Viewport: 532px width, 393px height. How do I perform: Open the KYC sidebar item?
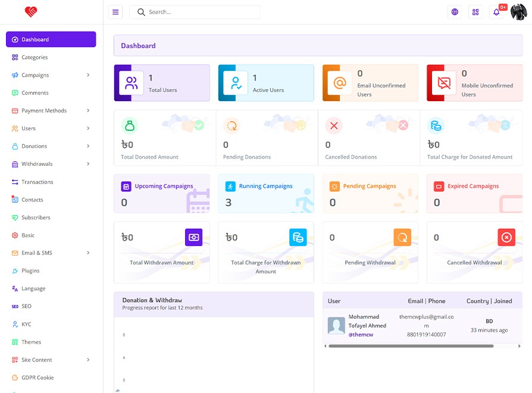click(26, 324)
